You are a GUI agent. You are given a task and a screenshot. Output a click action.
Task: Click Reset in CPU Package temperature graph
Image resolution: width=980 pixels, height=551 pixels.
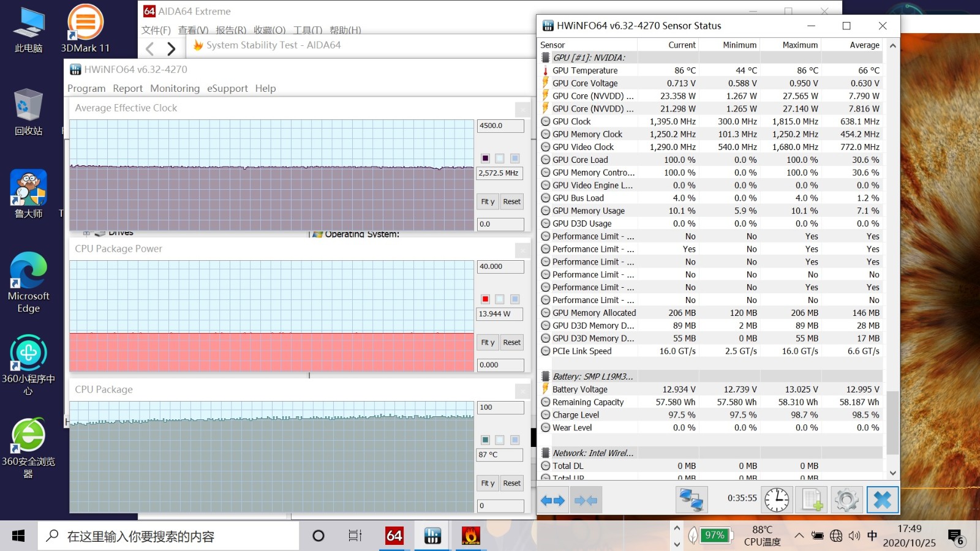[x=512, y=483]
